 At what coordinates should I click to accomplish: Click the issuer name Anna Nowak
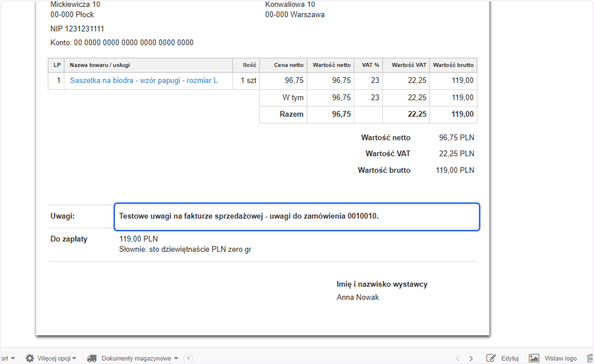coord(358,297)
